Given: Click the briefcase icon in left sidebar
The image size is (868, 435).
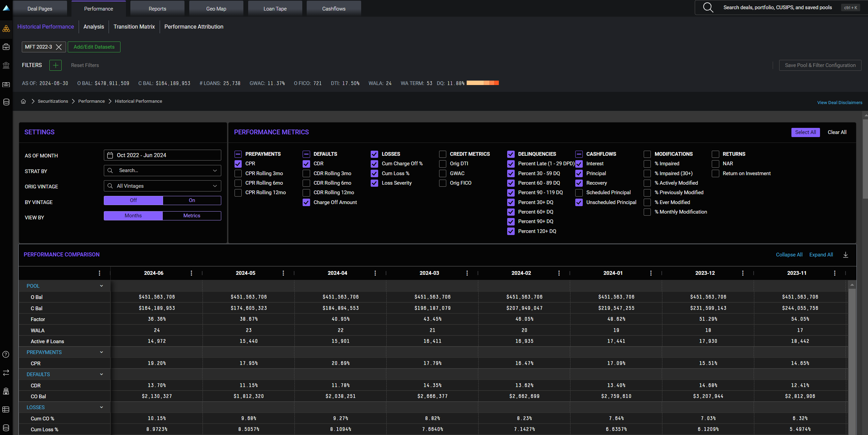Looking at the screenshot, I should click(x=6, y=47).
